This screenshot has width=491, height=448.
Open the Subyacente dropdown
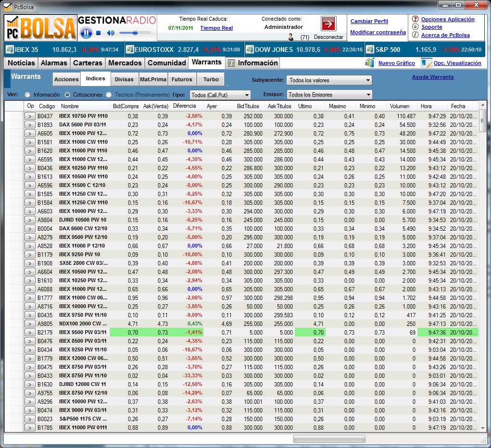[x=329, y=80]
